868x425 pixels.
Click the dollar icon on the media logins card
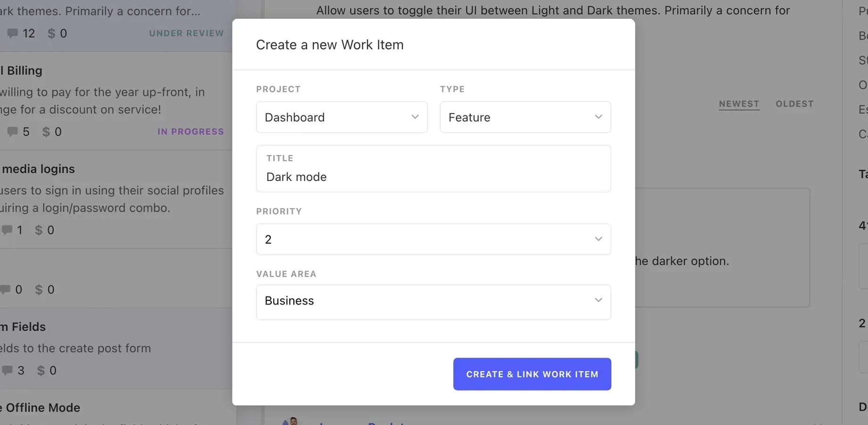click(39, 230)
